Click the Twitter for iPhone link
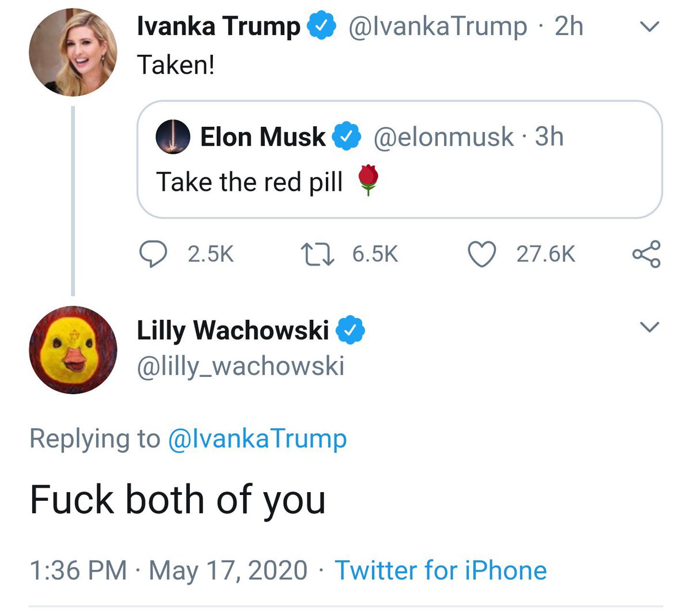 click(441, 570)
